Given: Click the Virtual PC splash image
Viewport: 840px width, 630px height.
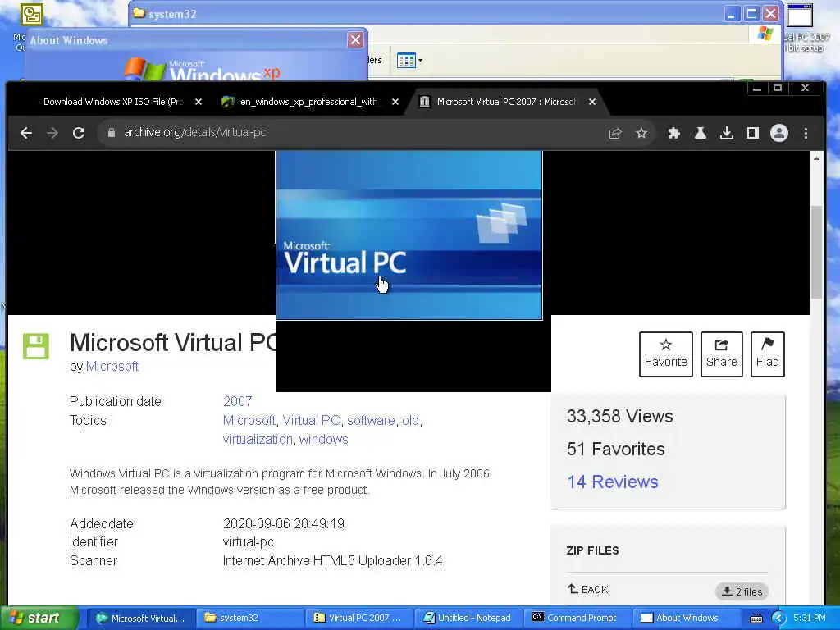Looking at the screenshot, I should [x=409, y=235].
